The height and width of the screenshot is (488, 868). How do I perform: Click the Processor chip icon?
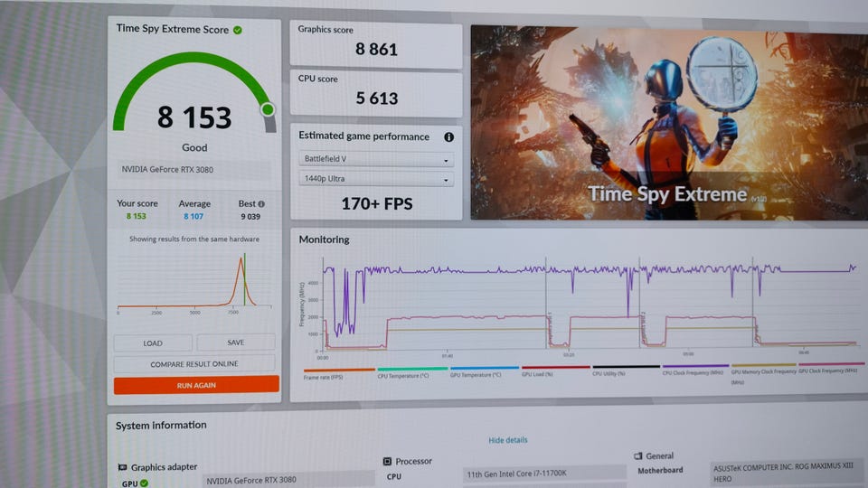pyautogui.click(x=387, y=461)
